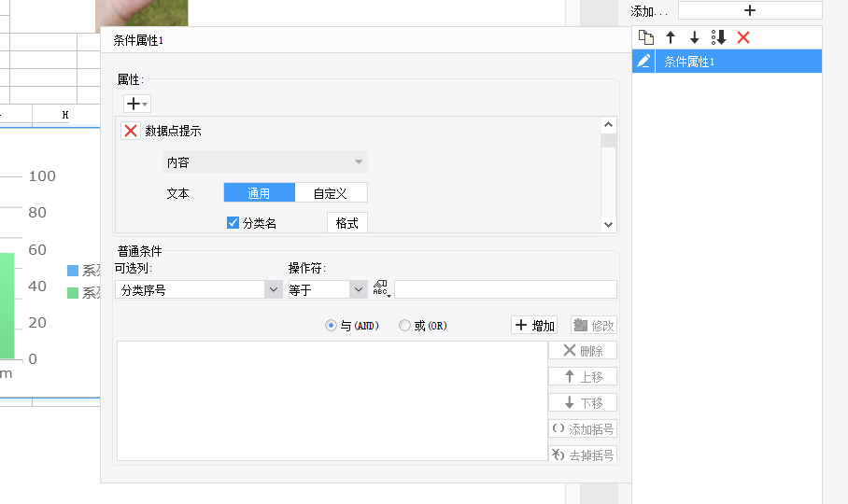Viewport: 848px width, 504px height.
Task: Click the 增加 button
Action: [x=534, y=325]
